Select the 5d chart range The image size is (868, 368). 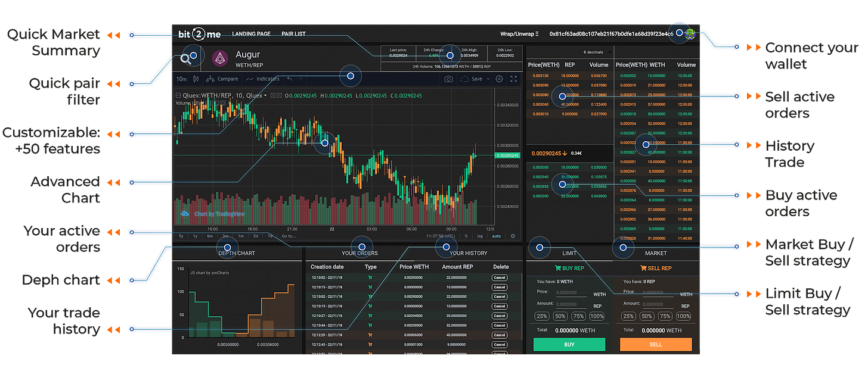coord(255,236)
